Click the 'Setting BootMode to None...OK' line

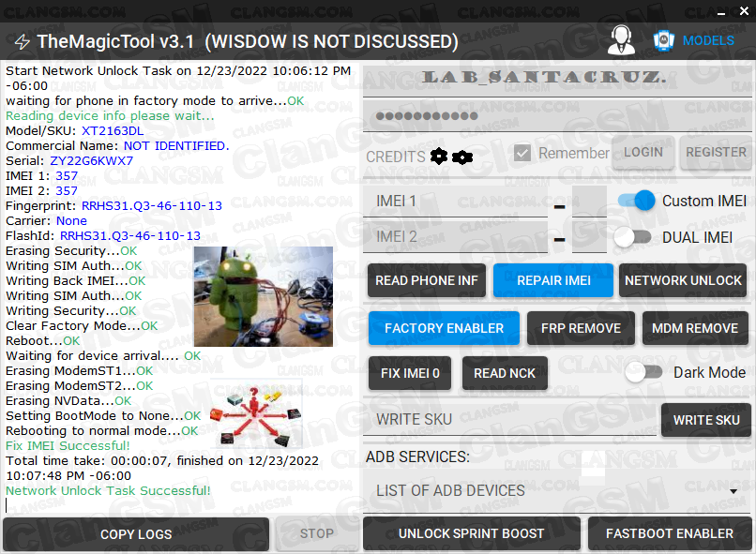click(x=103, y=416)
